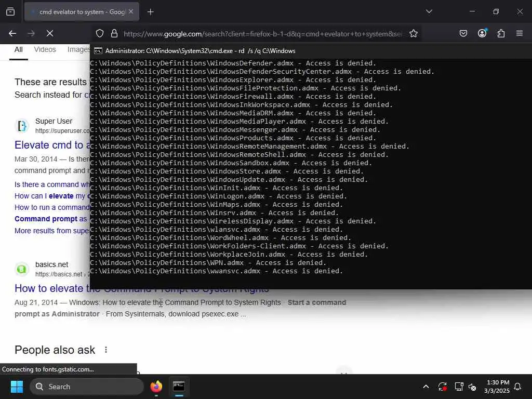Image resolution: width=532 pixels, height=399 pixels.
Task: Open the muted volume tray icon
Action: [472, 387]
